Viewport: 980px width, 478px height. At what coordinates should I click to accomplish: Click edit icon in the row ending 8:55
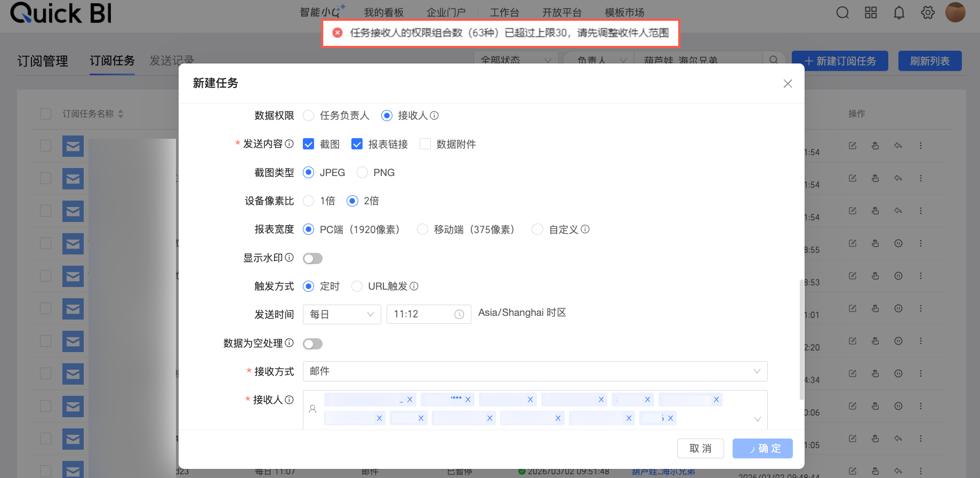(853, 243)
